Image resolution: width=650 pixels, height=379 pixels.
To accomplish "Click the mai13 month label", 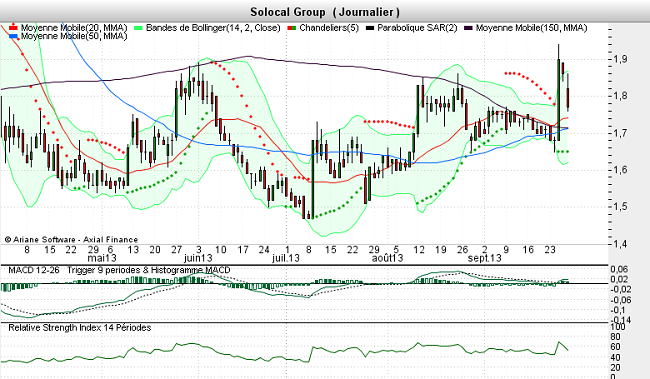I will 102,258.
